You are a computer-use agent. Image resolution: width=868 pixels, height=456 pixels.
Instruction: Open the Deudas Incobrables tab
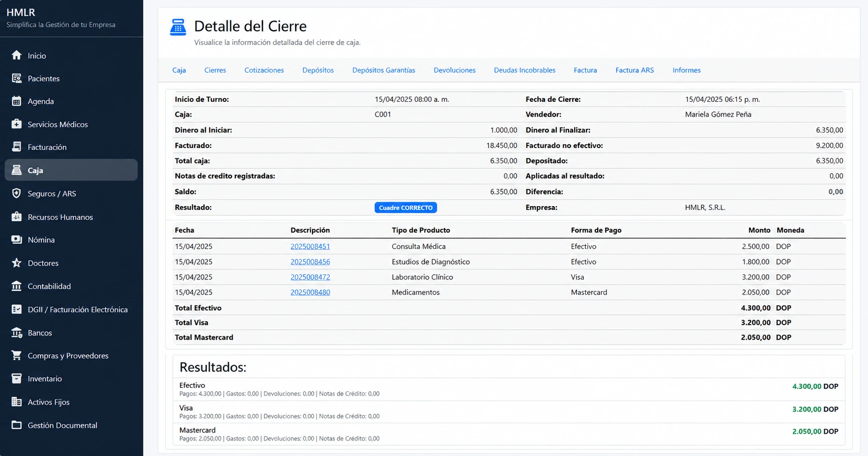tap(525, 70)
